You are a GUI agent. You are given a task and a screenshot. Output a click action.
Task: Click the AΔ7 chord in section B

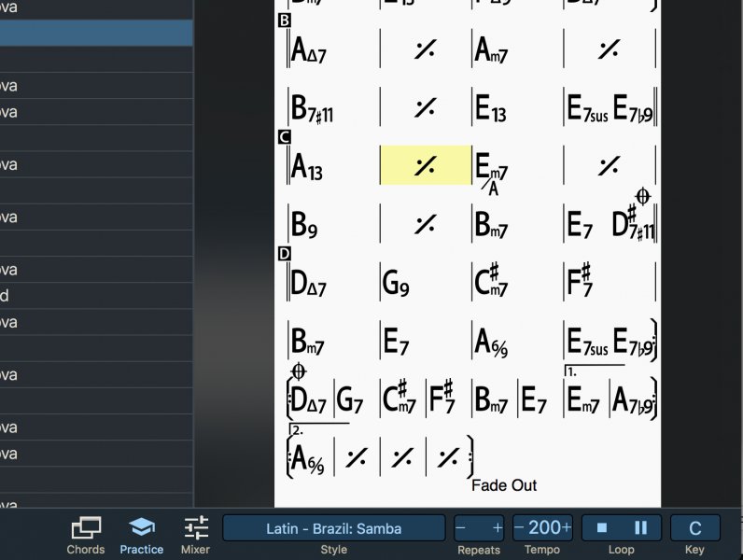[x=308, y=49]
